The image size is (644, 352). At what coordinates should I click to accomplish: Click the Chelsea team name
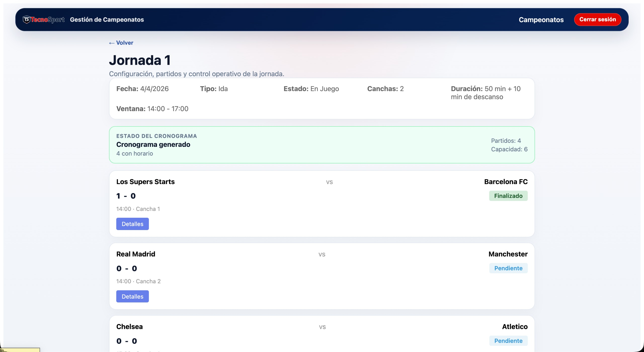[129, 327]
